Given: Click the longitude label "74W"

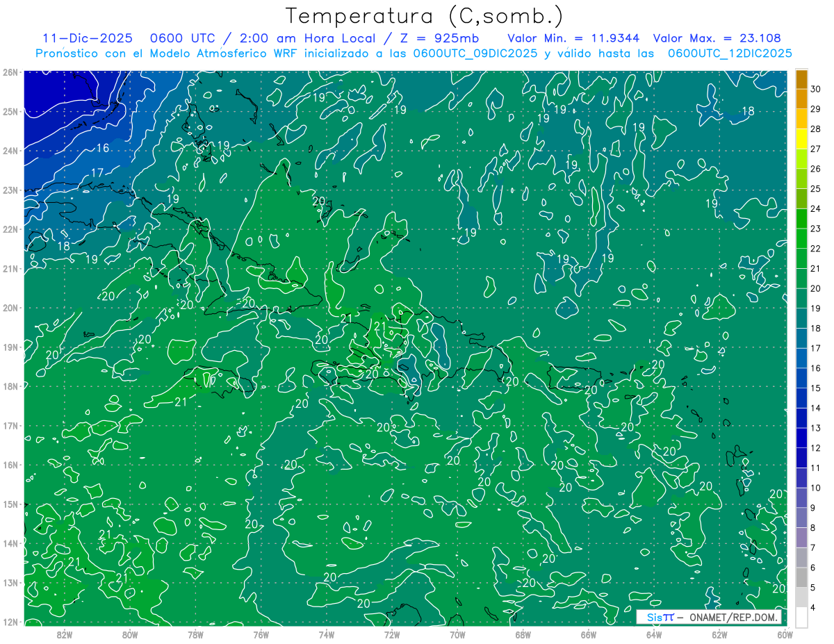Looking at the screenshot, I should pos(327,634).
